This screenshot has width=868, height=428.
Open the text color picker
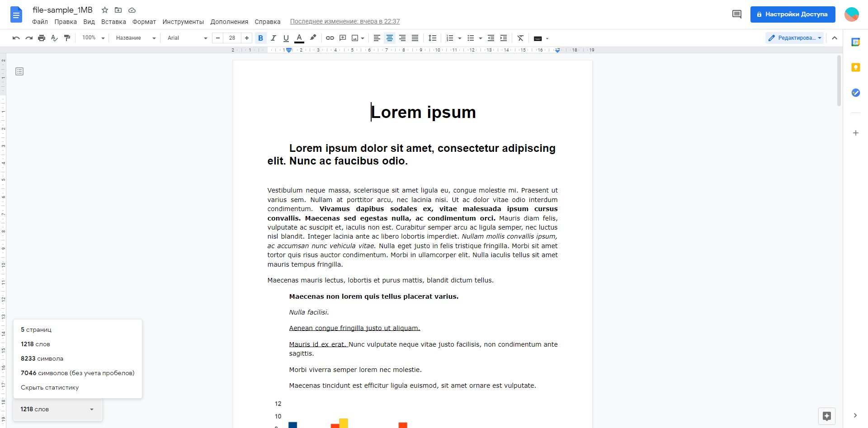tap(299, 38)
